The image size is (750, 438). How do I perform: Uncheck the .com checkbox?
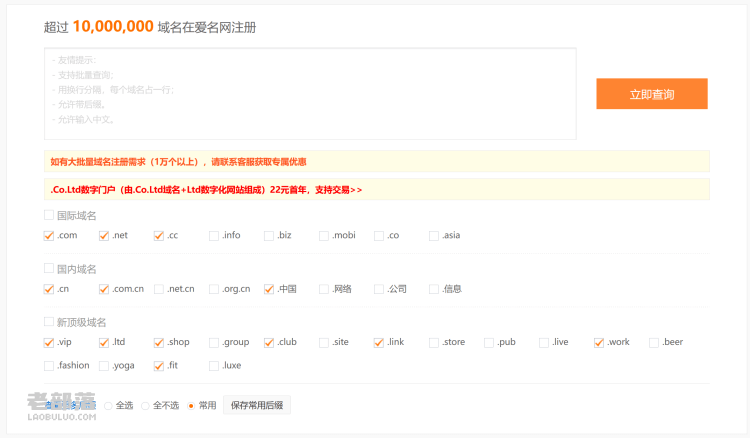click(x=49, y=235)
